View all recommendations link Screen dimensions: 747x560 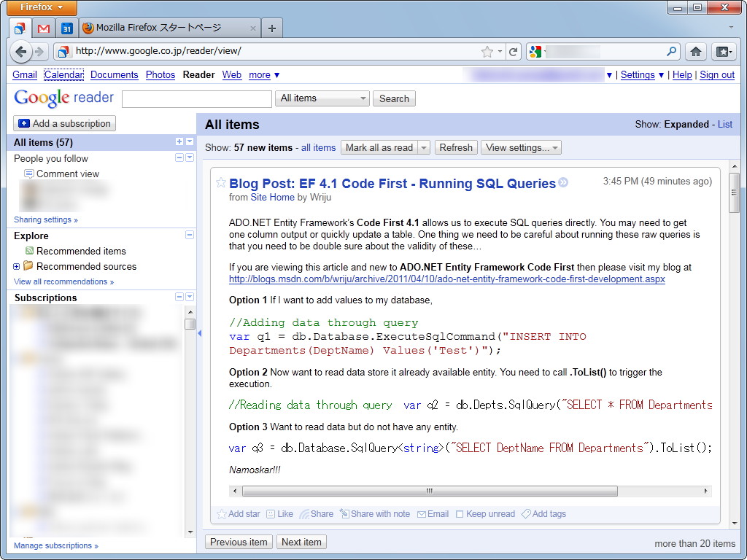(x=64, y=281)
